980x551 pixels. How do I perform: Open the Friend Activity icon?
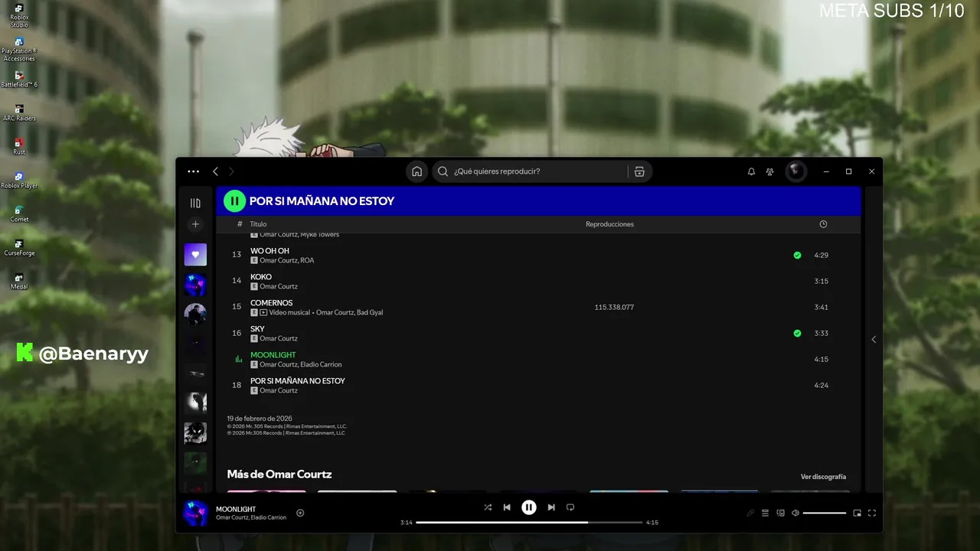click(770, 171)
